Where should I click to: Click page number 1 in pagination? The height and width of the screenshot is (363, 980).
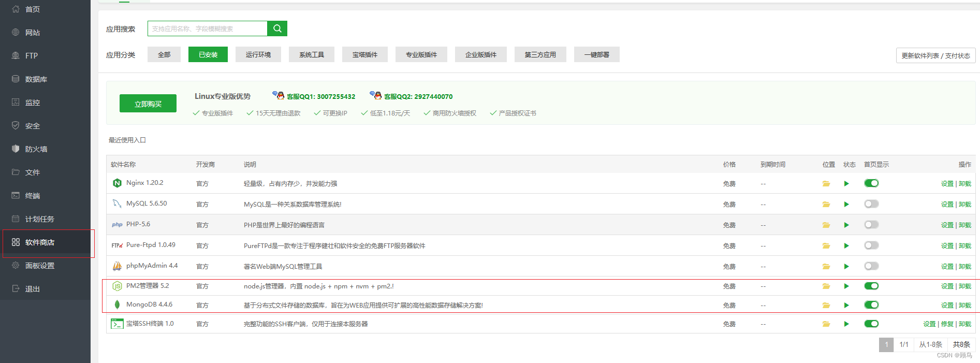[x=886, y=344]
